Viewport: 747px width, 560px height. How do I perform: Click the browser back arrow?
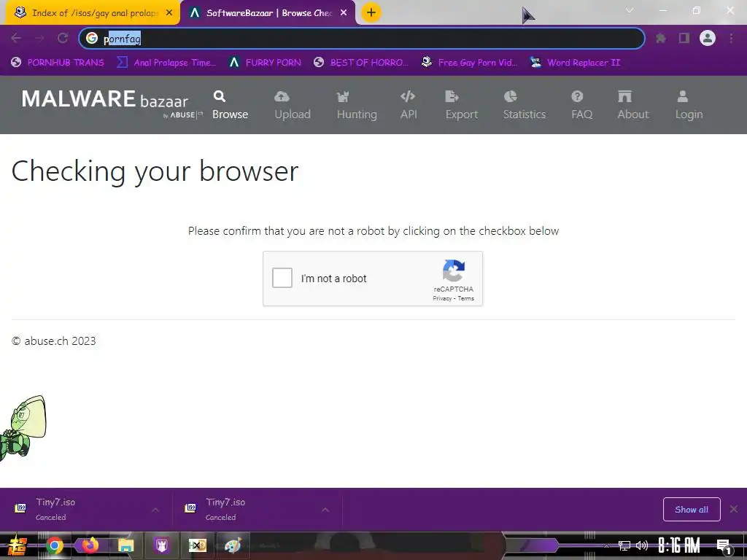(x=16, y=38)
